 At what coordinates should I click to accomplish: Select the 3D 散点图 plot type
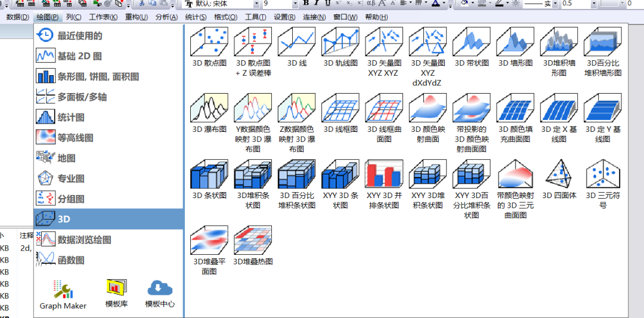[209, 47]
